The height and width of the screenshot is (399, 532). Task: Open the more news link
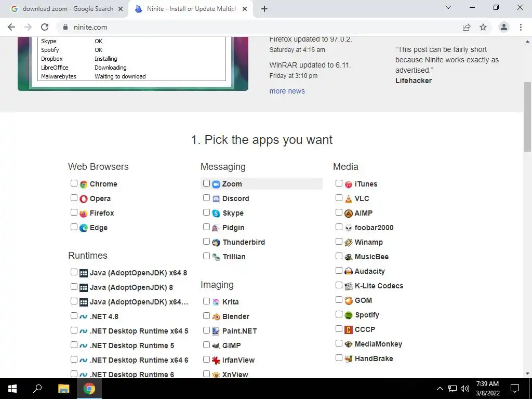click(287, 91)
